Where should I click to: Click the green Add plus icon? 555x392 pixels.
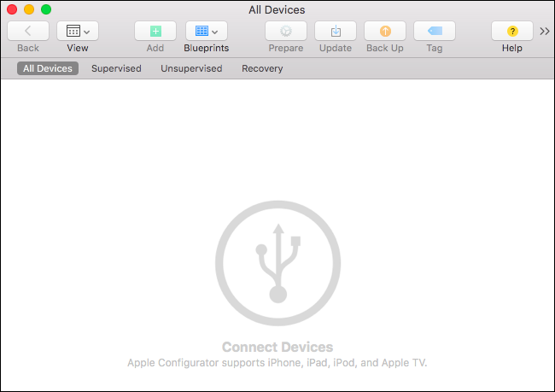[155, 32]
